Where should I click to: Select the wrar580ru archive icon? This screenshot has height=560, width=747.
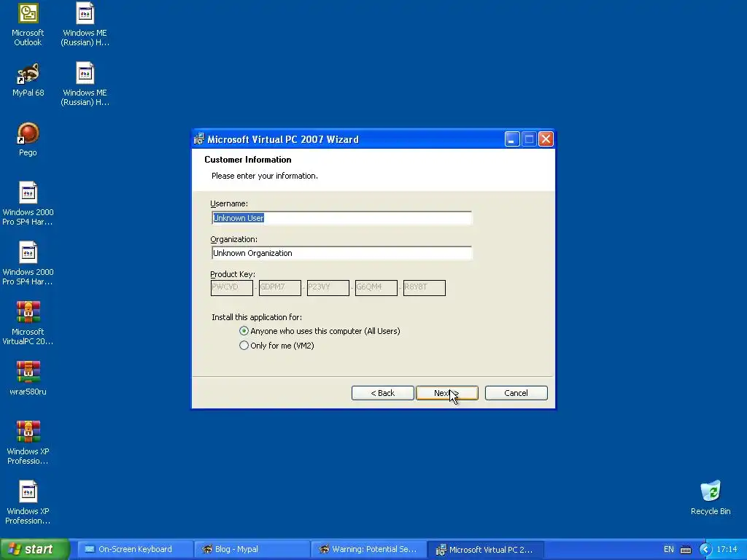pos(28,378)
